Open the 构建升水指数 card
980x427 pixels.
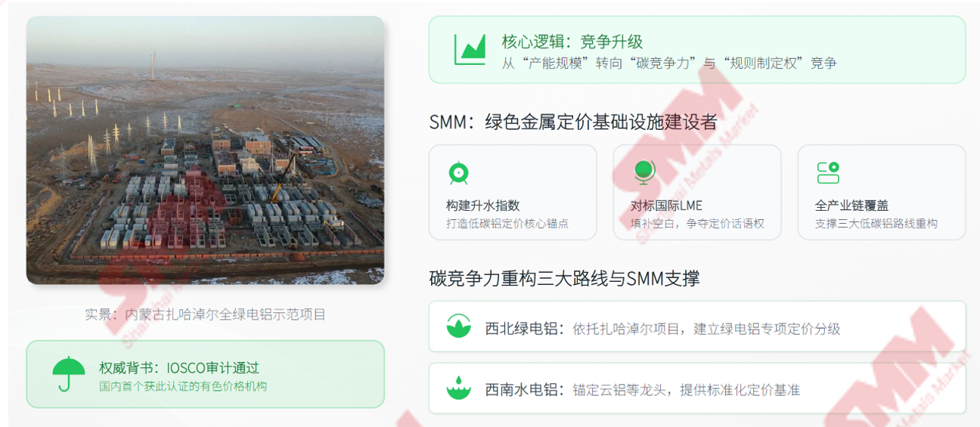[x=513, y=192]
